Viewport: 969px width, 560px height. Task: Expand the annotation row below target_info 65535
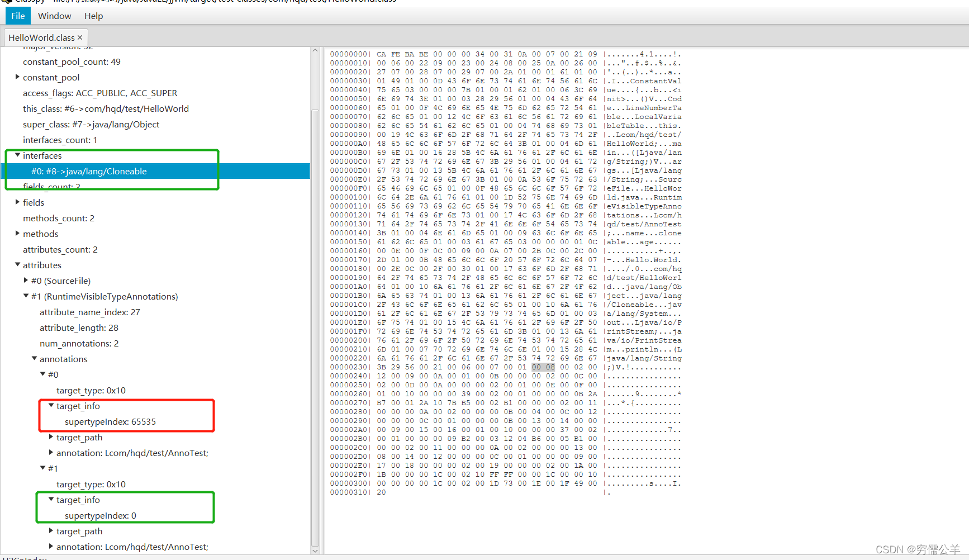[51, 453]
